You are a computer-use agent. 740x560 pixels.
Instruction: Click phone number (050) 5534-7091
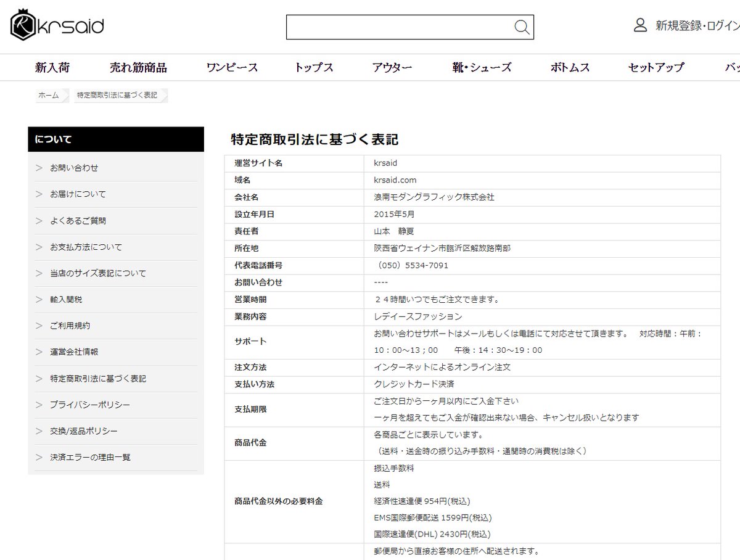(x=412, y=265)
